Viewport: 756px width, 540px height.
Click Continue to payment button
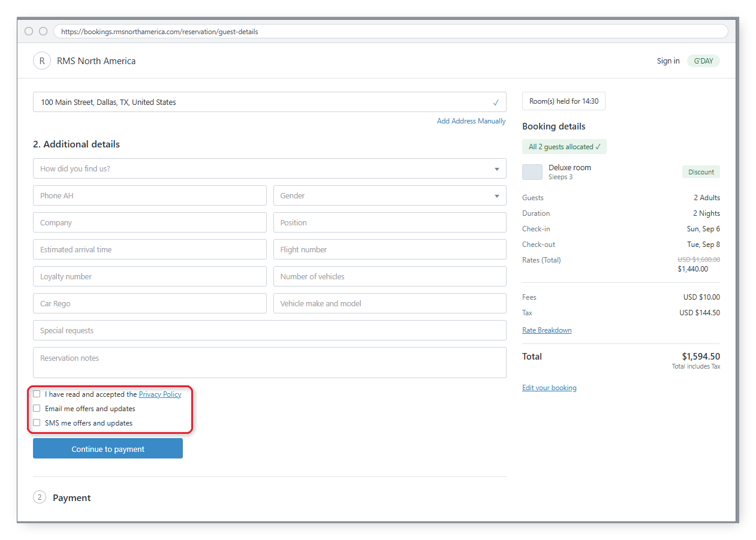(108, 449)
